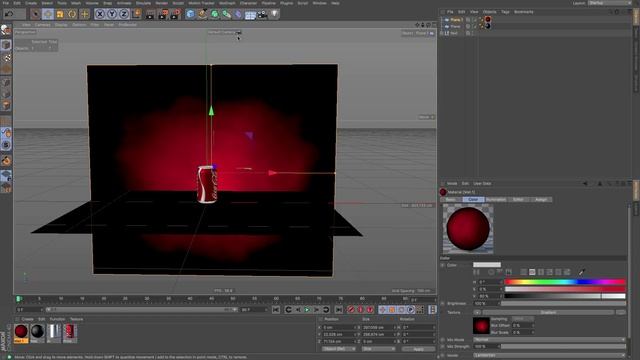640x360 pixels.
Task: Select the Live Selection cursor tool
Action: coord(36,14)
